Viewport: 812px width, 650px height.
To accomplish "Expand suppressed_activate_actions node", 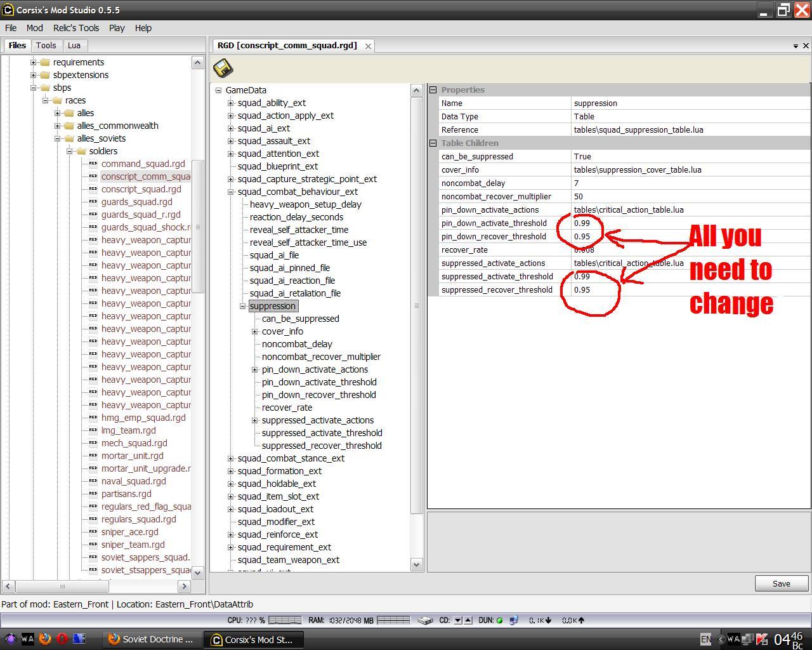I will (255, 420).
